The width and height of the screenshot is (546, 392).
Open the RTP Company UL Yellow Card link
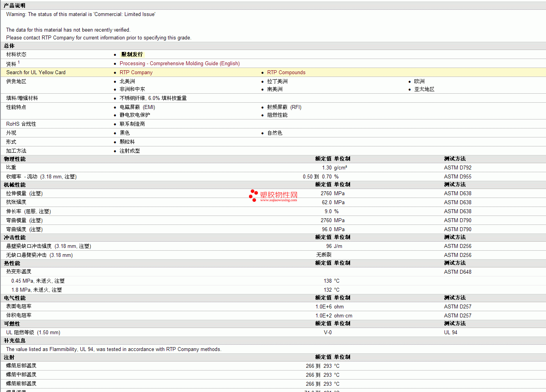(x=136, y=73)
